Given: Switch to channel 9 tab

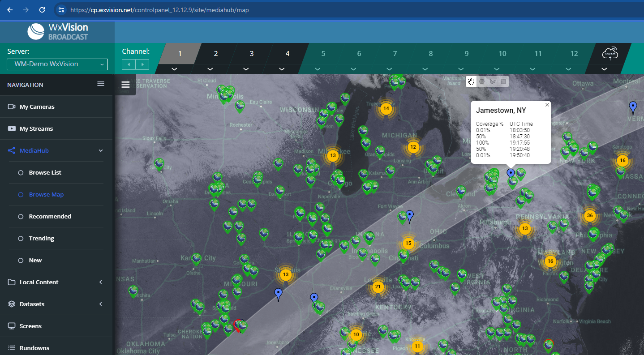Looking at the screenshot, I should click(x=467, y=54).
